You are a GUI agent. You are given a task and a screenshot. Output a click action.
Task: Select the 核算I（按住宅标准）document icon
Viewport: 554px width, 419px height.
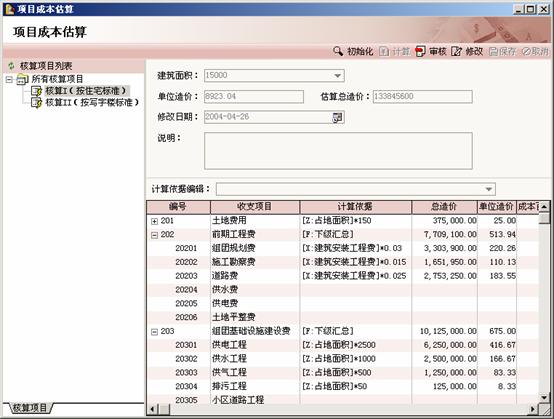(36, 91)
